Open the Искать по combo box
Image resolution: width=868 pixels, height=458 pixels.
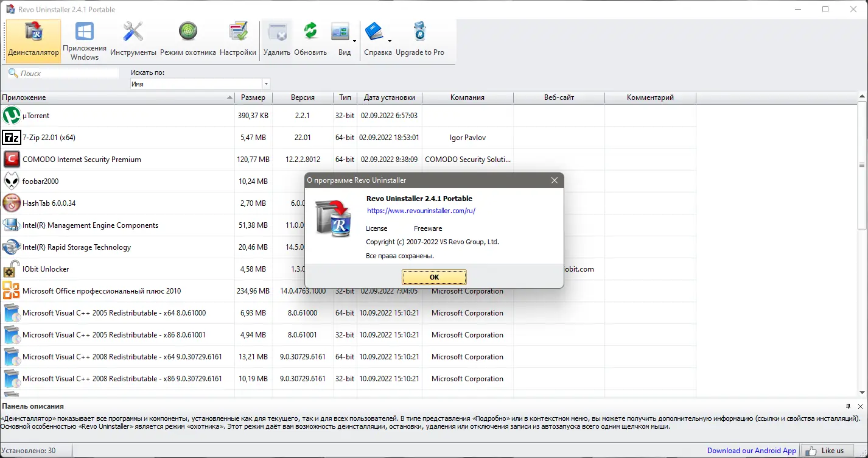coord(200,84)
